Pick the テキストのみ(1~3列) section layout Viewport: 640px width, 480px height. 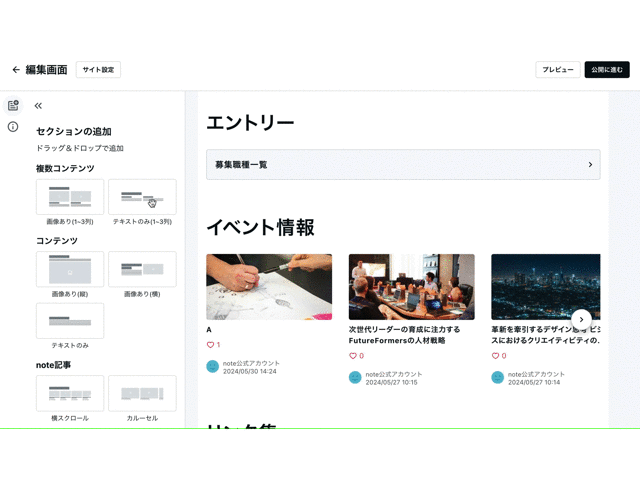click(x=142, y=197)
